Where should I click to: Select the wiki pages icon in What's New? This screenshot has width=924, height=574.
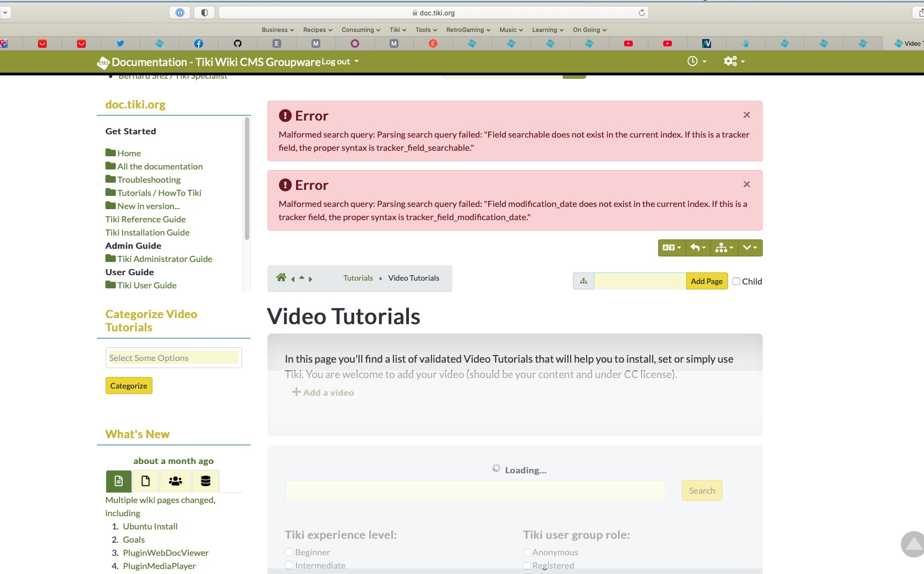(119, 481)
